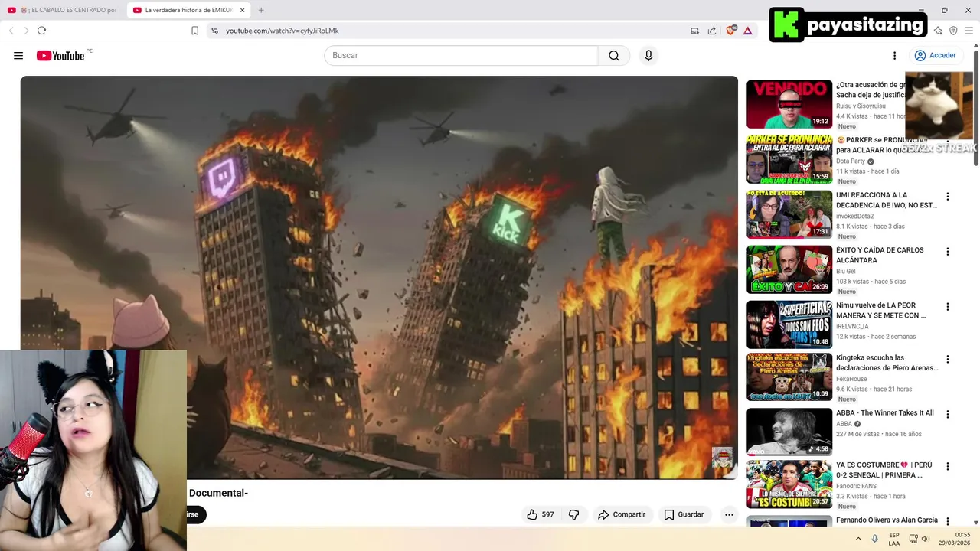
Task: Open a new browser tab
Action: pyautogui.click(x=261, y=10)
